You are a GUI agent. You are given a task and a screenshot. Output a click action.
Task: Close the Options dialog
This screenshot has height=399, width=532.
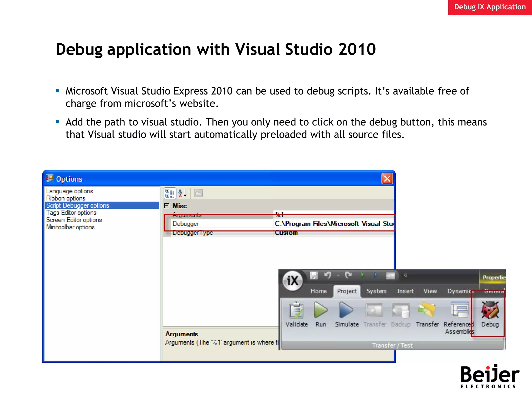pyautogui.click(x=387, y=179)
